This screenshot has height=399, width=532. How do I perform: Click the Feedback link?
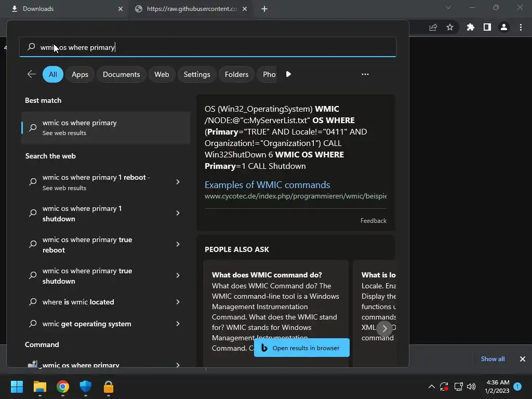pos(373,220)
